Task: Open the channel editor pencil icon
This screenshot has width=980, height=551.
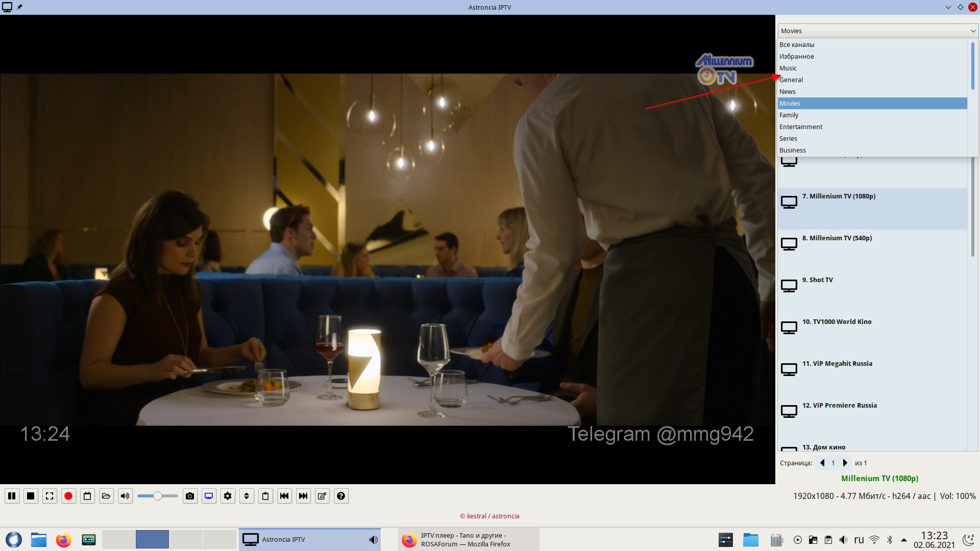Action: 322,496
